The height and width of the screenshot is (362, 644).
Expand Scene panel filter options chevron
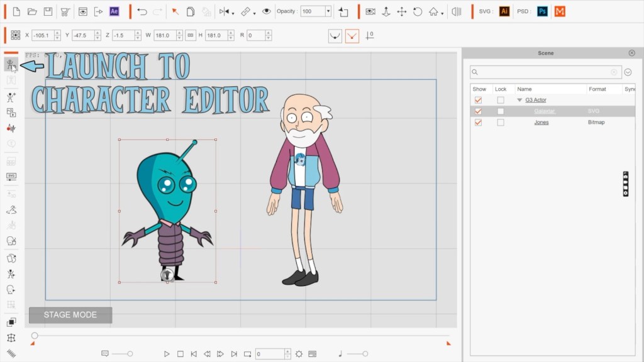[628, 72]
